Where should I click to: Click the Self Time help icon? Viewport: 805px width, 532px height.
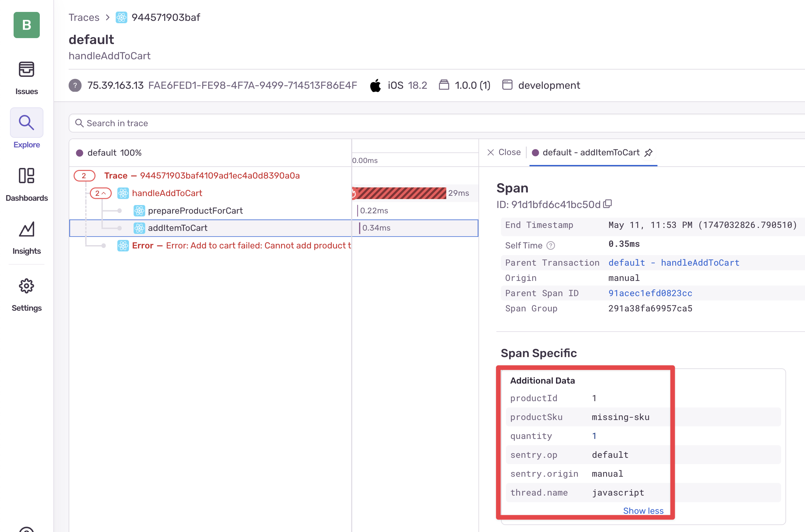[550, 245]
